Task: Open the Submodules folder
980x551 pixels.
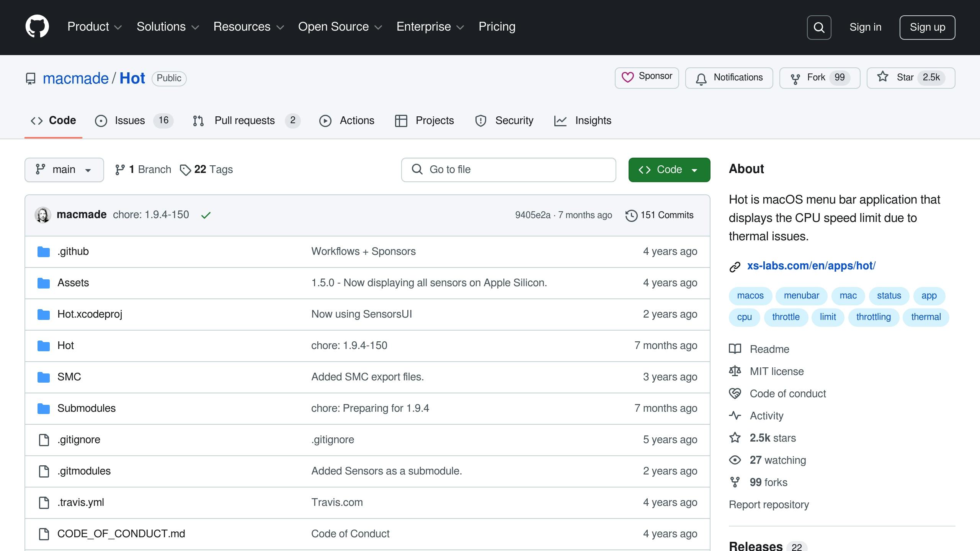Action: tap(87, 408)
